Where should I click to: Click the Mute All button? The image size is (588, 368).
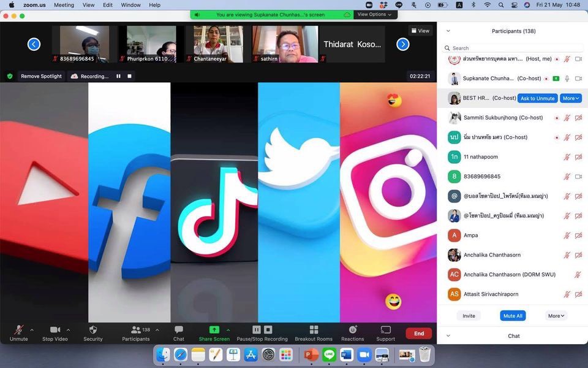point(513,316)
